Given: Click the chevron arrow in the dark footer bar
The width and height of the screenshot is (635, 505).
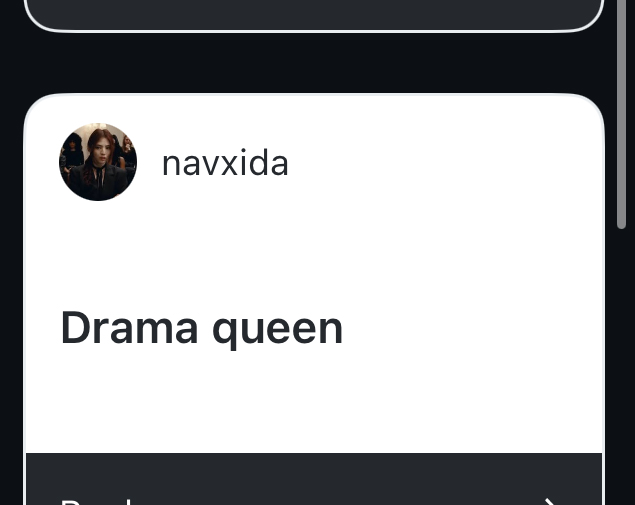Looking at the screenshot, I should coord(550,501).
